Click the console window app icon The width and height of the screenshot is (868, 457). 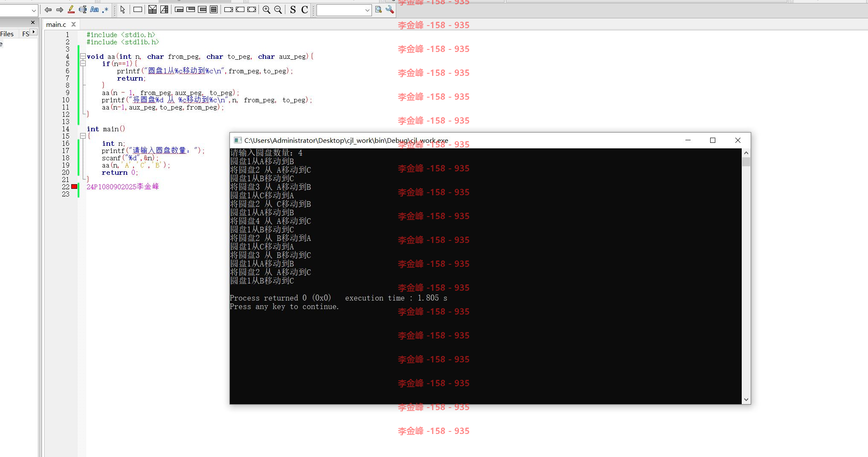coord(238,140)
